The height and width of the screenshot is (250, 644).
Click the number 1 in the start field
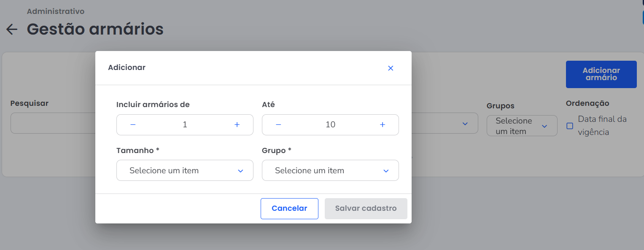point(185,125)
